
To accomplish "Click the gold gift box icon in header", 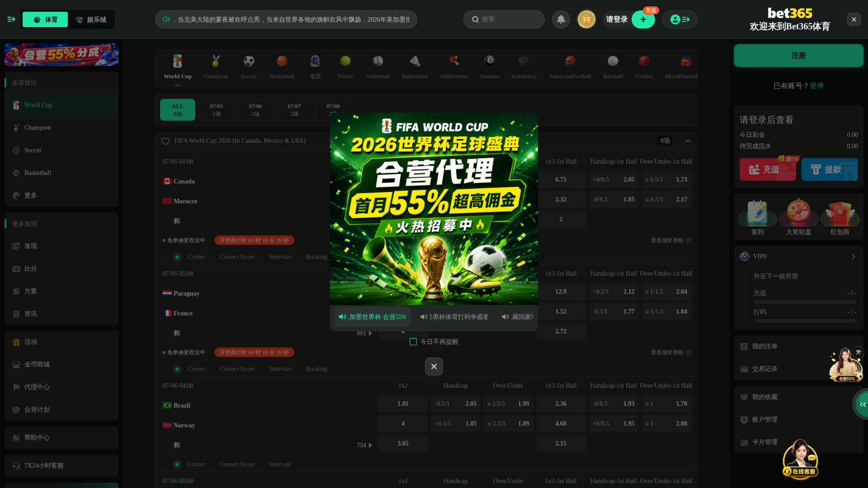I will pos(586,19).
